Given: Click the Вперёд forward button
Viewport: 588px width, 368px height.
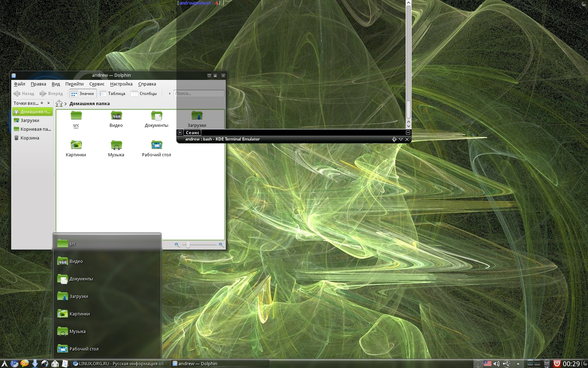Looking at the screenshot, I should point(51,94).
